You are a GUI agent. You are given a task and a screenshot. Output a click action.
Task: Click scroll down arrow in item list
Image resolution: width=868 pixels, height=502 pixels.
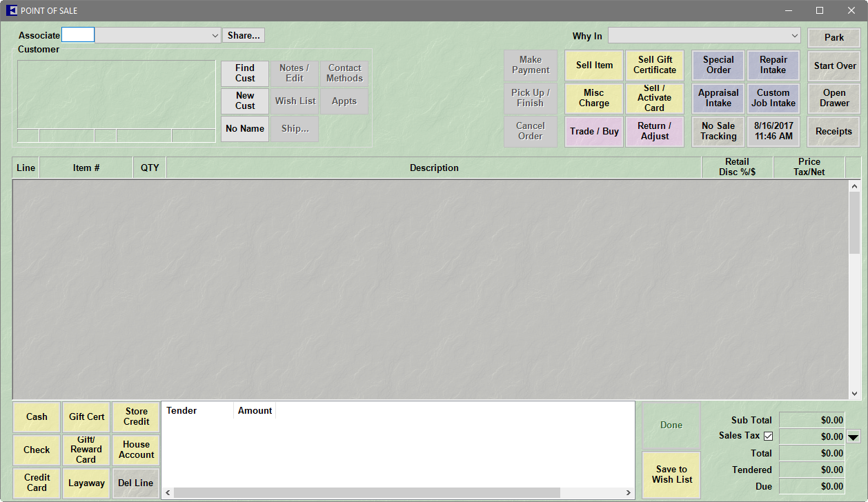[855, 393]
